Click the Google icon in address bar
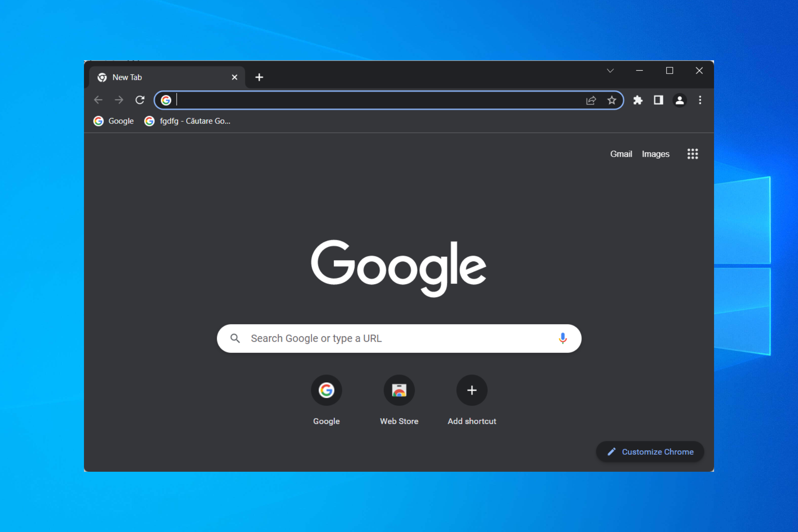798x532 pixels. click(x=166, y=100)
